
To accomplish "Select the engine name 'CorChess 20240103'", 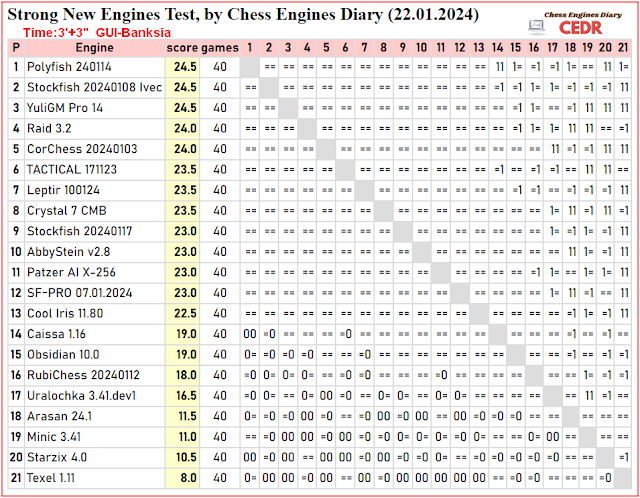I will 82,149.
